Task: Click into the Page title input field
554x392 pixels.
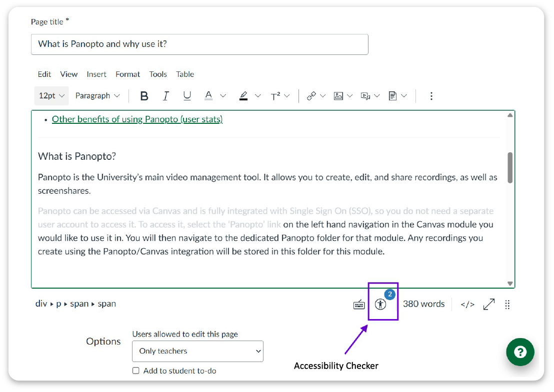Action: (199, 44)
